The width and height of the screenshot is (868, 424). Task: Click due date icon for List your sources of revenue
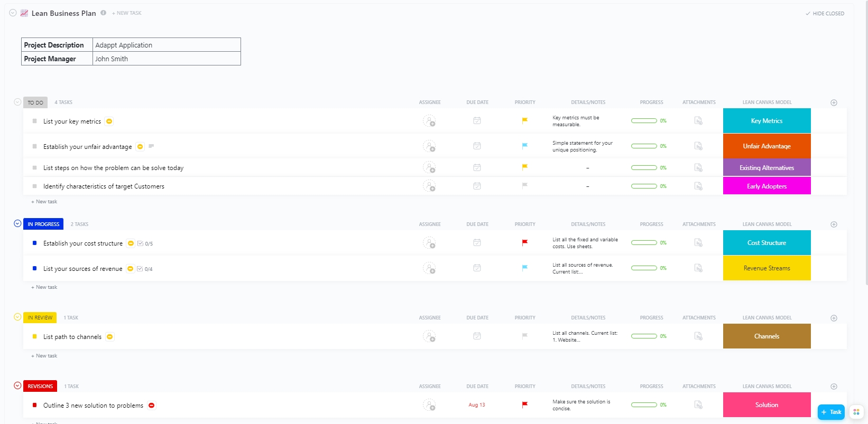tap(477, 268)
